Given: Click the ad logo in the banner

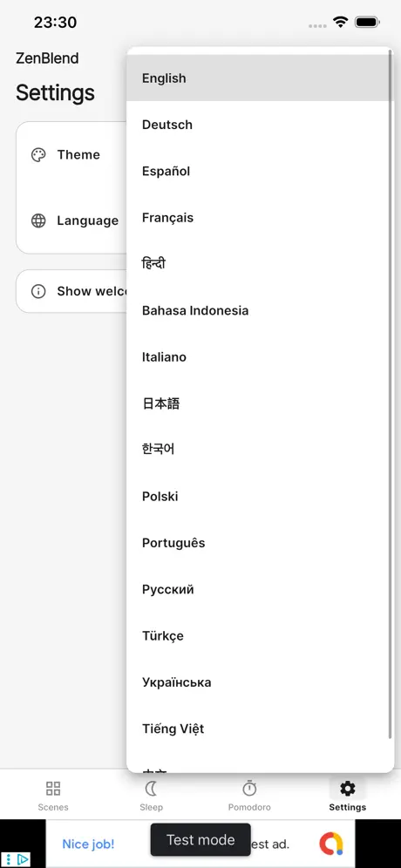Looking at the screenshot, I should click(x=330, y=844).
